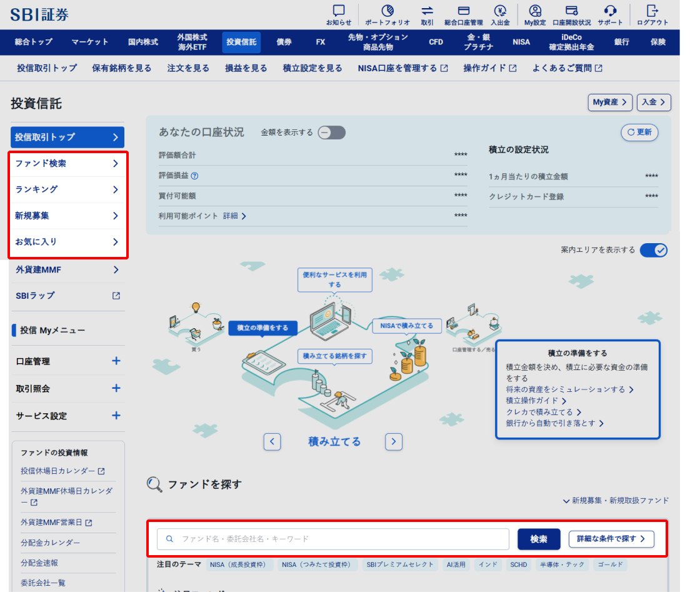Viewport: 700px width, 592px height.
Task: Open the My設定 icon
Action: [535, 15]
